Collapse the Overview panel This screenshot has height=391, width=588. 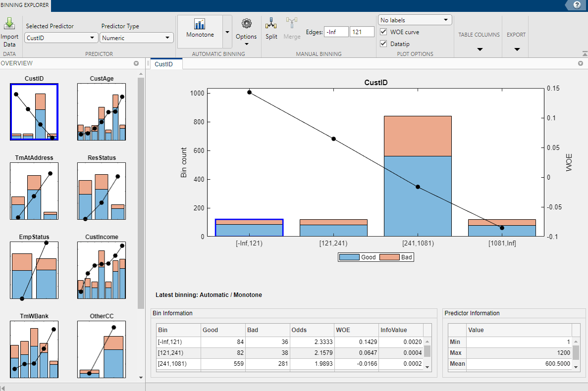coord(136,63)
